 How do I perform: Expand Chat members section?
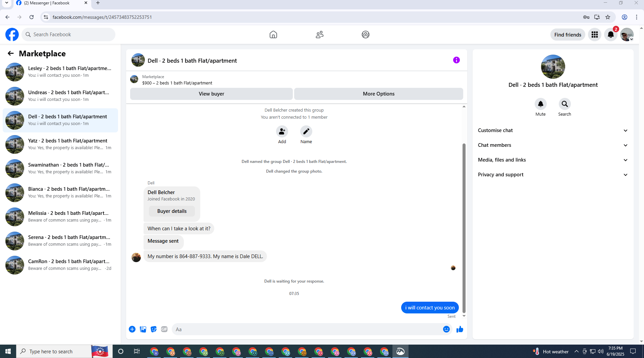point(553,145)
